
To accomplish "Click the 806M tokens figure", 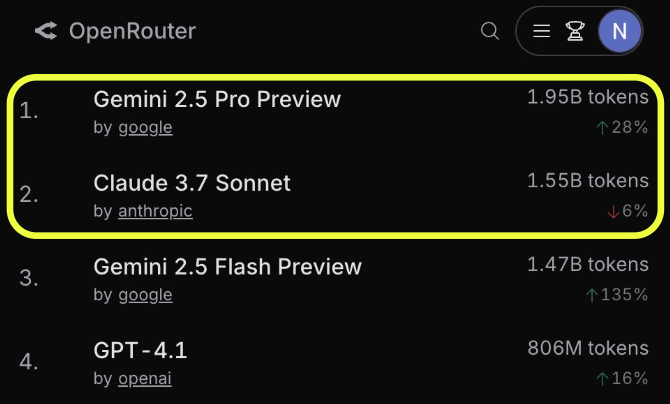I will pos(588,349).
